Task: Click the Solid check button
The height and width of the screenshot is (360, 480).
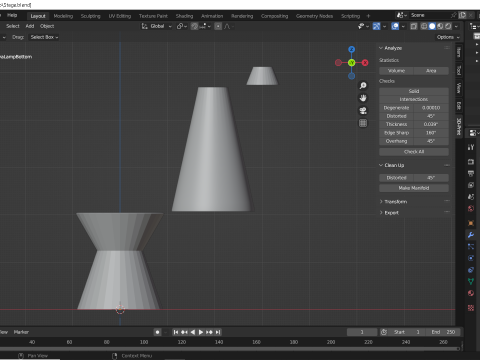Action: point(414,91)
